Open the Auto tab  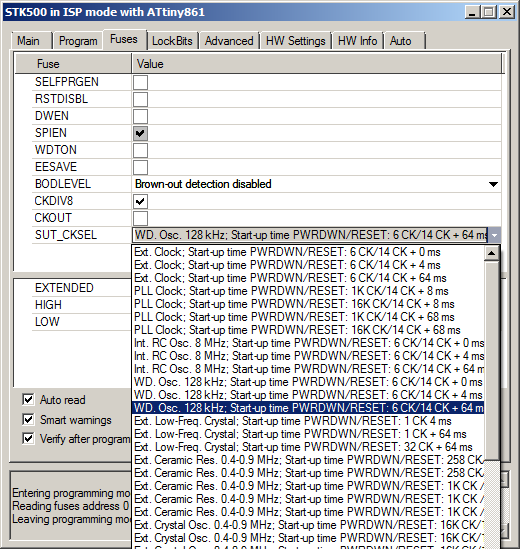tap(404, 41)
